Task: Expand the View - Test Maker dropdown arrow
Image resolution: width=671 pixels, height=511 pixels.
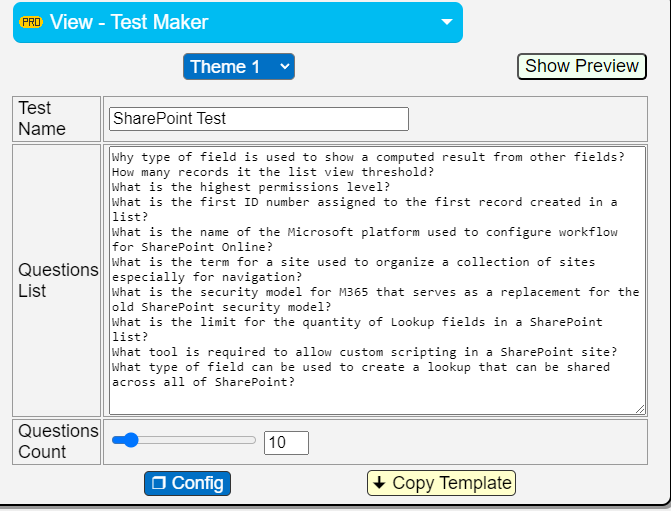Action: tap(447, 22)
